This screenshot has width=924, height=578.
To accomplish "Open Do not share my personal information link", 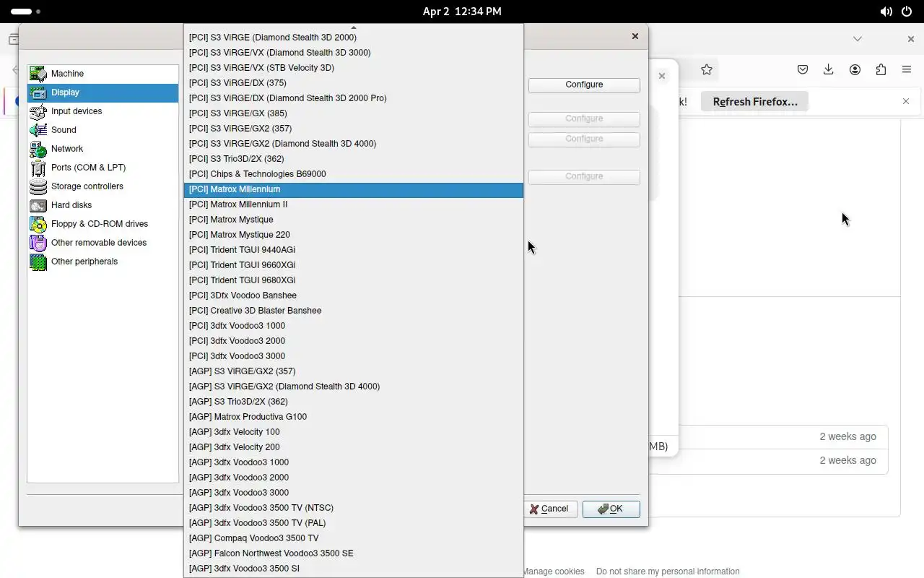I will click(668, 571).
